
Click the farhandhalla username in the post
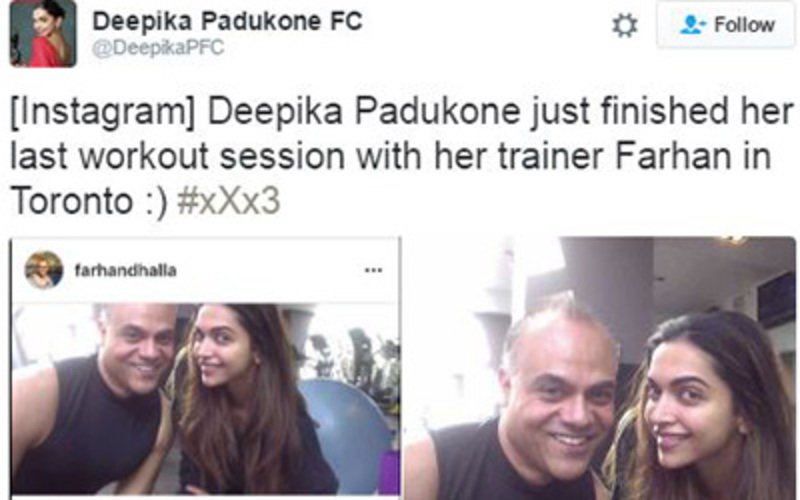pos(126,270)
